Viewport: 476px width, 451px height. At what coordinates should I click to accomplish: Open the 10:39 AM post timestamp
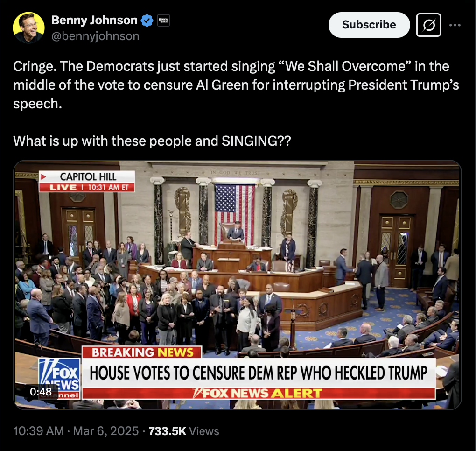click(x=39, y=431)
